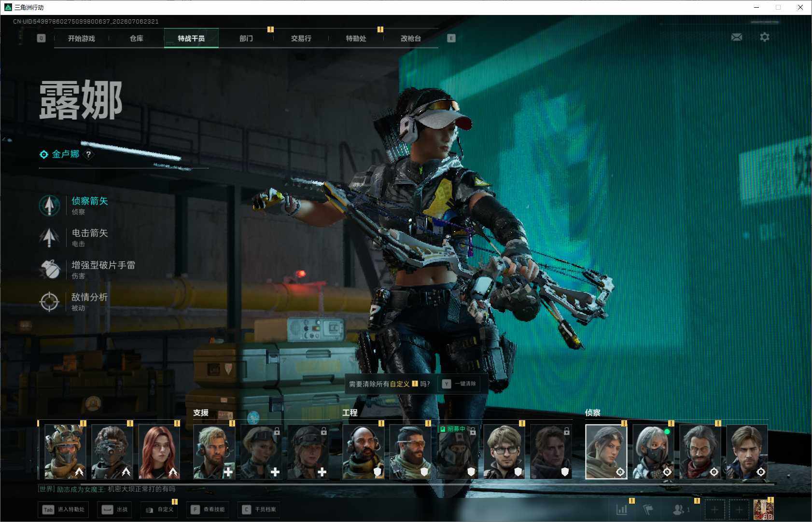This screenshot has width=812, height=522.
Task: Select the locked support operator with goggles
Action: click(x=261, y=452)
